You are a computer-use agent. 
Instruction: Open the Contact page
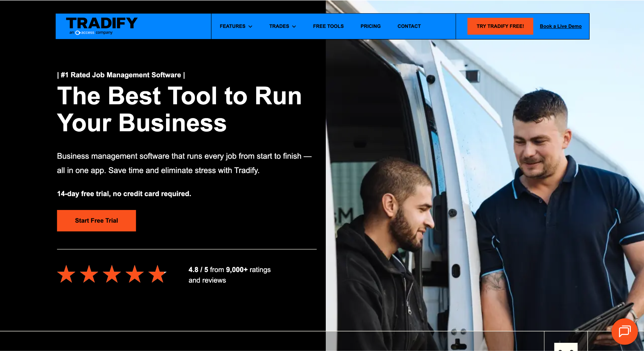(409, 26)
